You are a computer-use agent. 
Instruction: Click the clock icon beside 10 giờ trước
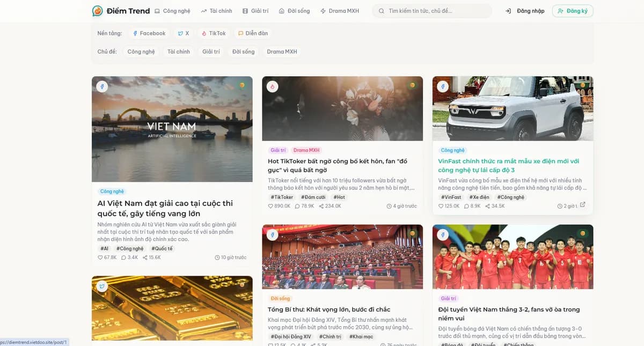(217, 257)
